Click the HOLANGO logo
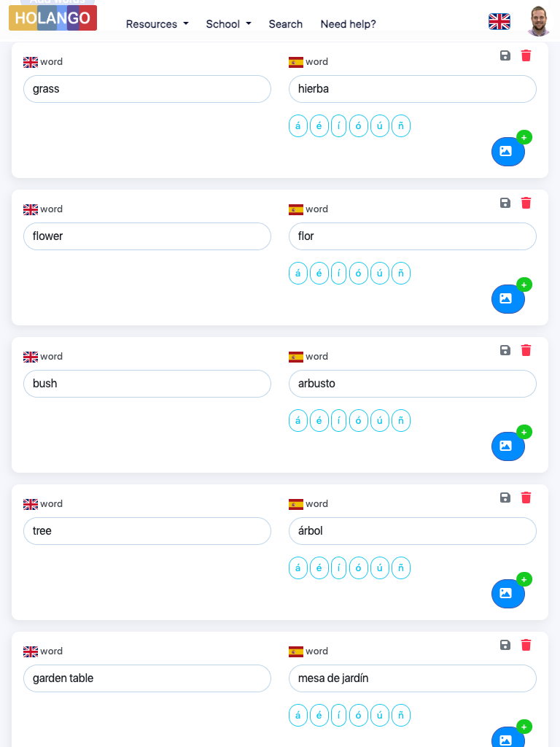The image size is (560, 747). pyautogui.click(x=52, y=18)
